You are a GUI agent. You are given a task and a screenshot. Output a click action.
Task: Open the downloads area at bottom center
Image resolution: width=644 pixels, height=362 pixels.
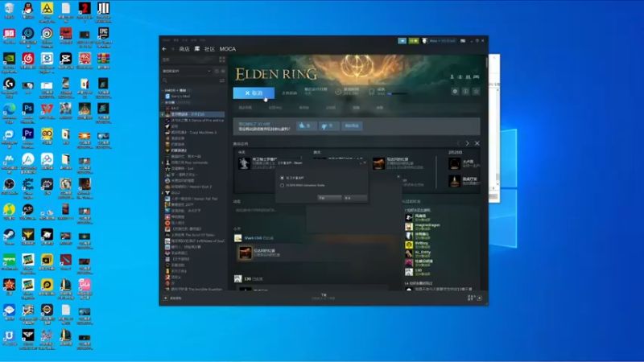324,297
